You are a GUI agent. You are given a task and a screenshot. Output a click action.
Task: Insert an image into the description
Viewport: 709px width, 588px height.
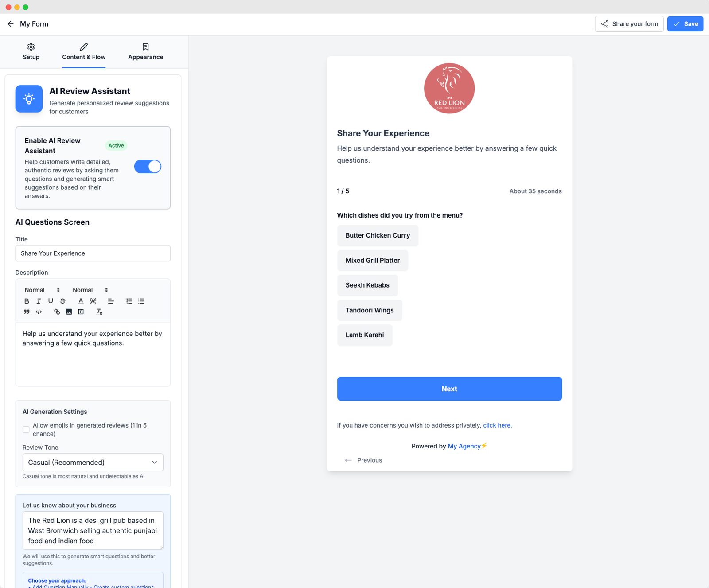point(69,312)
